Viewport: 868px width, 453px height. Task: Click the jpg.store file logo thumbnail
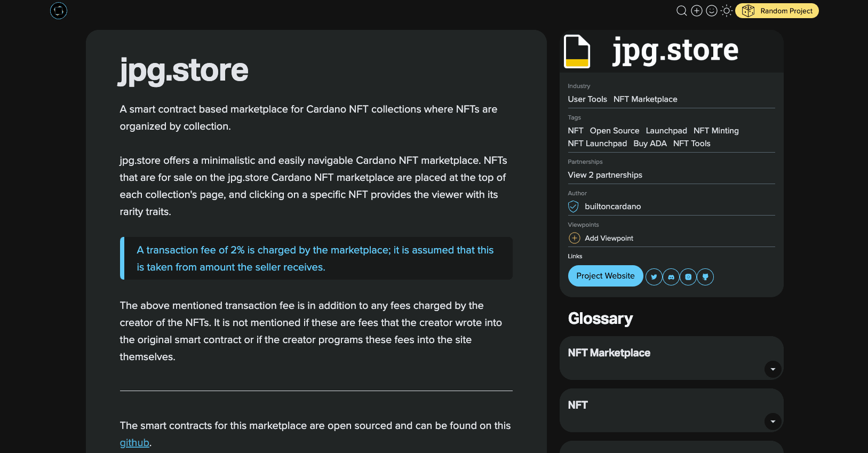577,52
